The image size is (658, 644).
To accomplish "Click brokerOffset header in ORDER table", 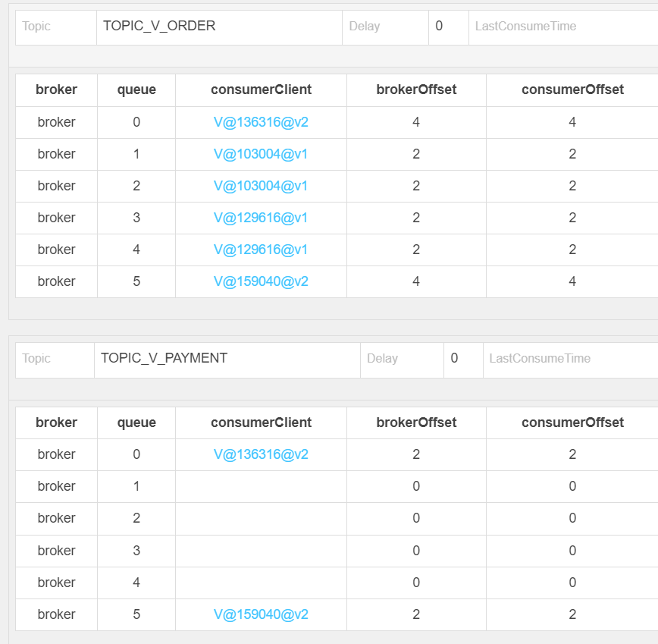I will tap(416, 90).
